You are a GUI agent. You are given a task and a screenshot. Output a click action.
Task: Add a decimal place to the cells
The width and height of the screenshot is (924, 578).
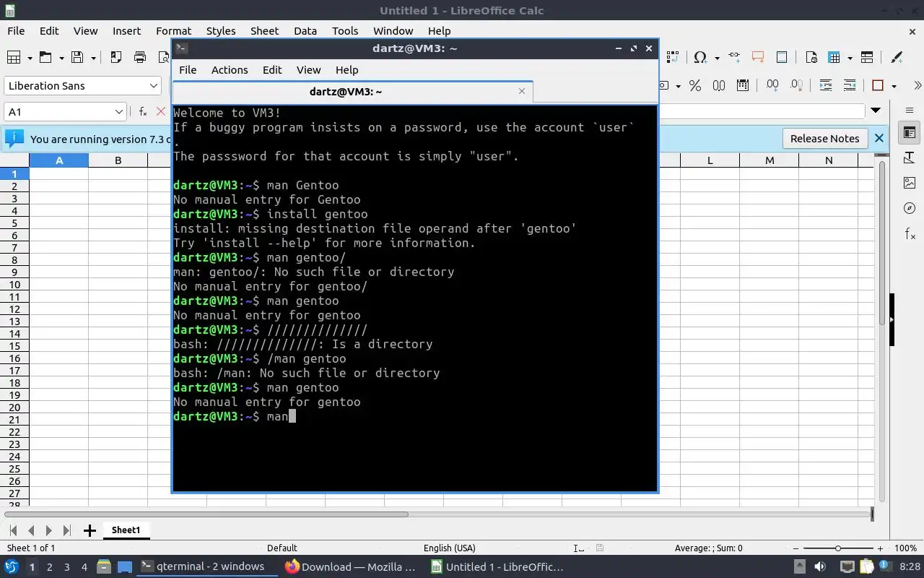[772, 85]
